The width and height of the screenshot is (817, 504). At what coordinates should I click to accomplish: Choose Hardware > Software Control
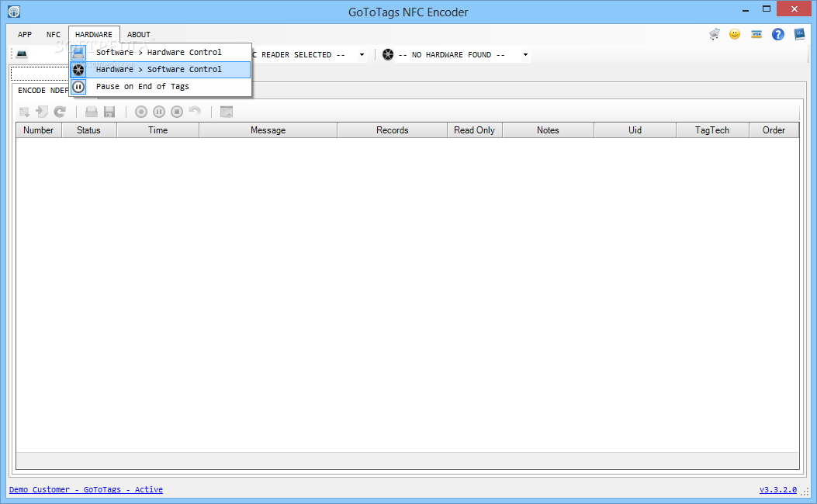[x=161, y=69]
